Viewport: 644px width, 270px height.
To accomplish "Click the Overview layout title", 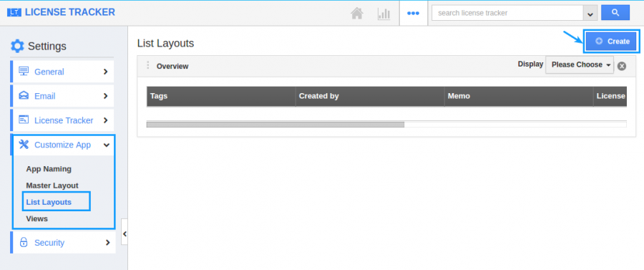I will coord(172,66).
